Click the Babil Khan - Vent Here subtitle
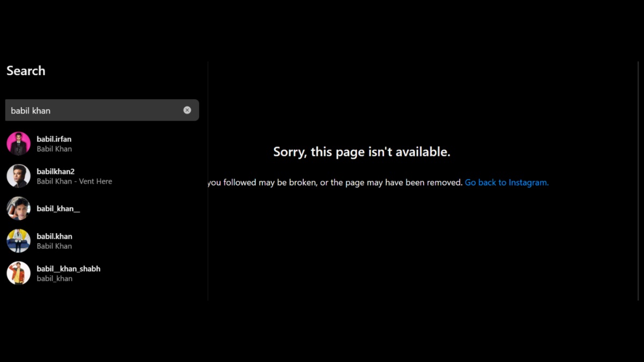Viewport: 644px width, 362px height. [75, 181]
